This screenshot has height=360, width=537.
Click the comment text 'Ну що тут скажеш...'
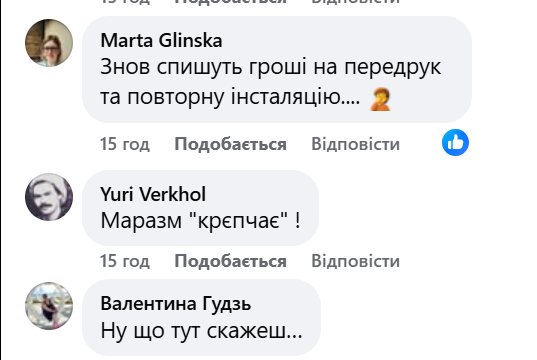(x=201, y=331)
